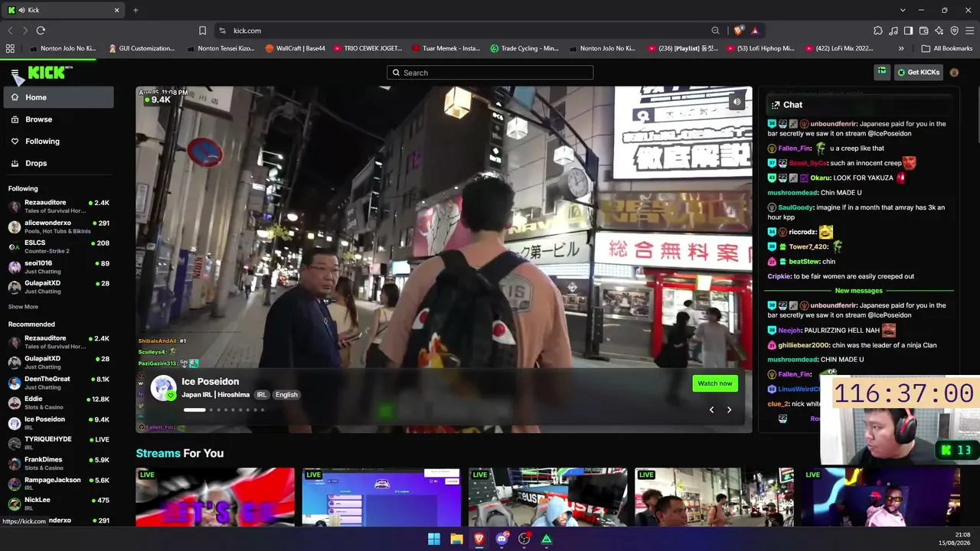The height and width of the screenshot is (551, 980).
Task: Open the FrankDimes channel
Action: [x=59, y=464]
